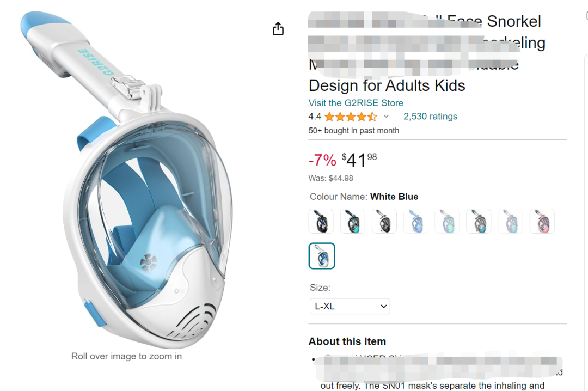Viewport: 588px width, 391px height.
Task: Click the $41.98 current price
Action: (x=359, y=161)
